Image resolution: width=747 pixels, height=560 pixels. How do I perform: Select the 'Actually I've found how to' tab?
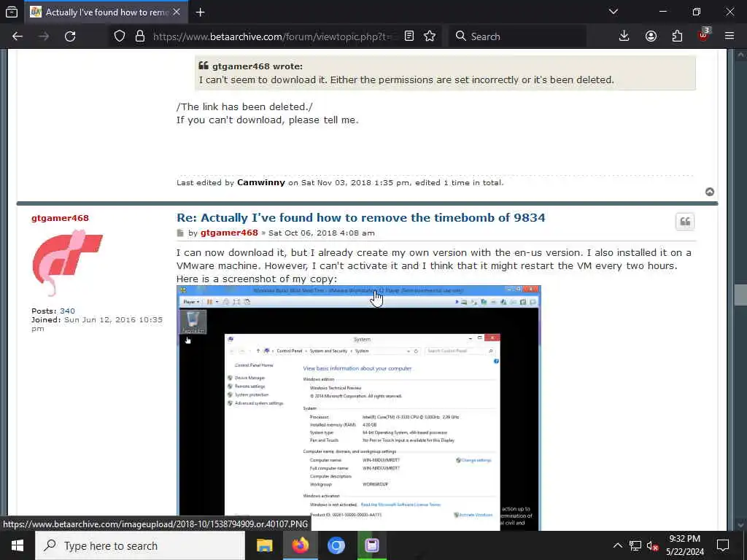pyautogui.click(x=107, y=12)
